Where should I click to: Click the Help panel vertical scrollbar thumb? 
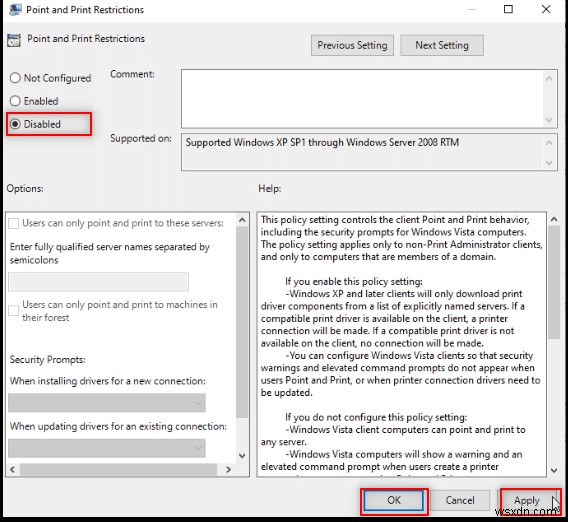554,283
